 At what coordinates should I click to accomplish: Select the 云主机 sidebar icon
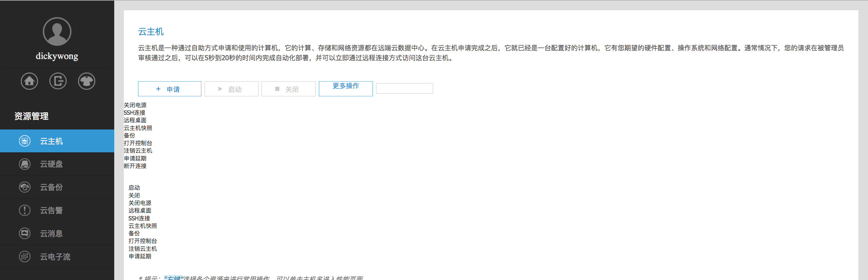[25, 141]
